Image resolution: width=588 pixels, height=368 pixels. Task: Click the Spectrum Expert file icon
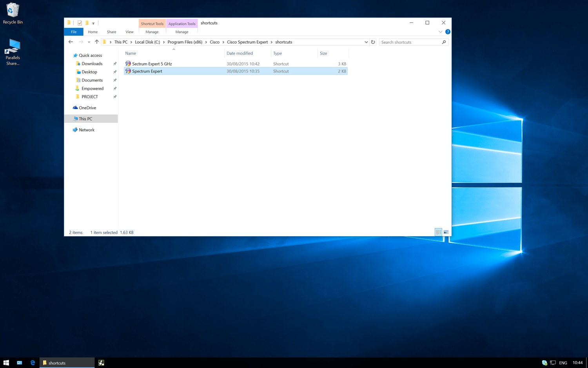coord(128,71)
